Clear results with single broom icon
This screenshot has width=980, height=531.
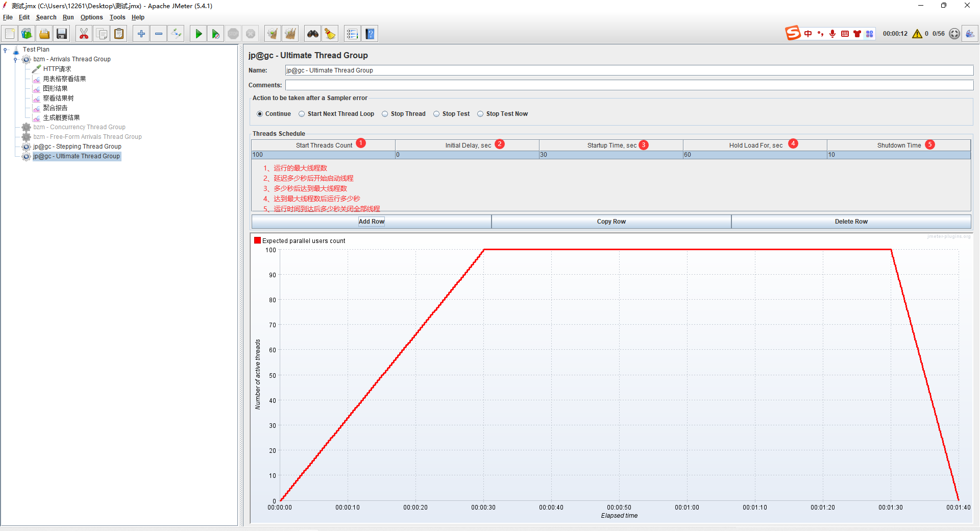[273, 34]
